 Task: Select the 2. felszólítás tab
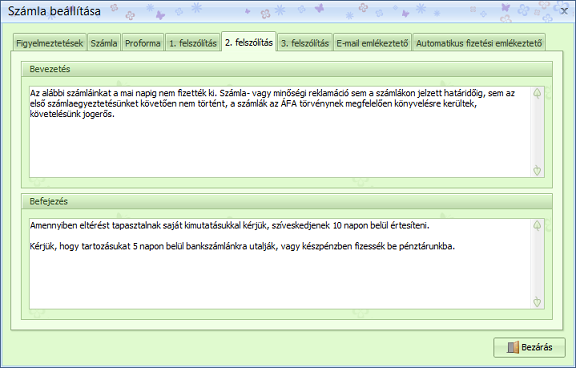tap(249, 42)
